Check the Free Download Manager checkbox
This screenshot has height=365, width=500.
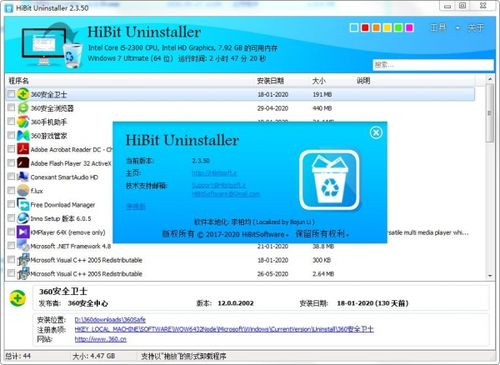point(11,204)
